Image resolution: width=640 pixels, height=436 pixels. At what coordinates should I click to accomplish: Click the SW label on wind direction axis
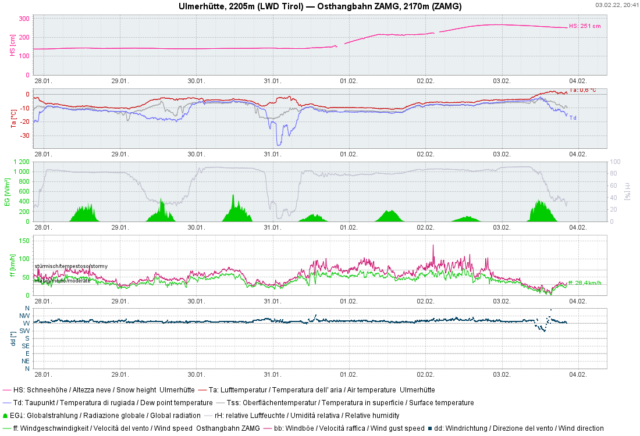pyautogui.click(x=24, y=331)
